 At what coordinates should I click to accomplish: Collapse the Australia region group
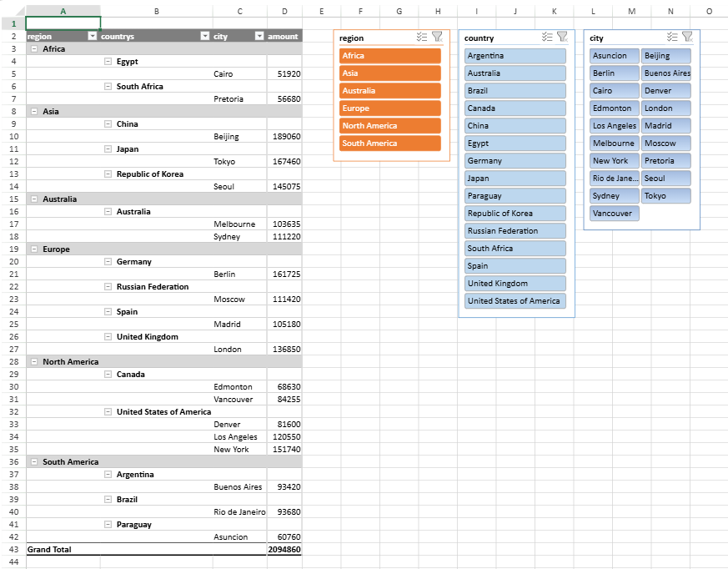tap(34, 199)
